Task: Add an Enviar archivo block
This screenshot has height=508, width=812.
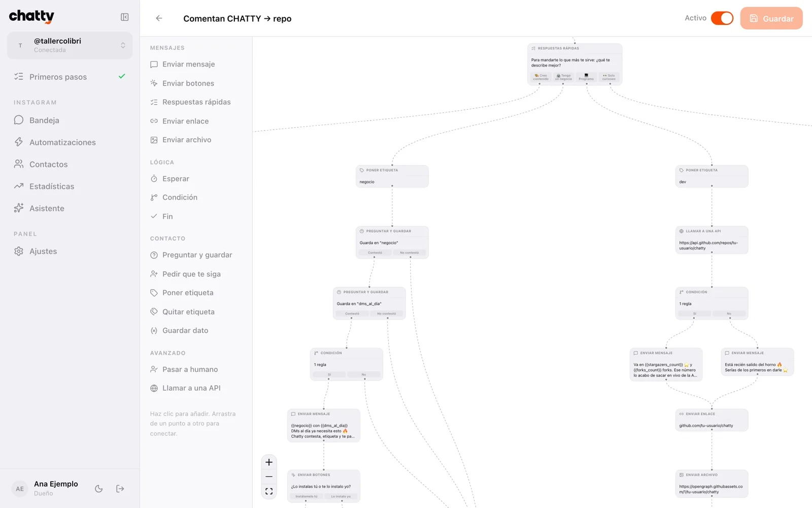Action: pyautogui.click(x=196, y=140)
